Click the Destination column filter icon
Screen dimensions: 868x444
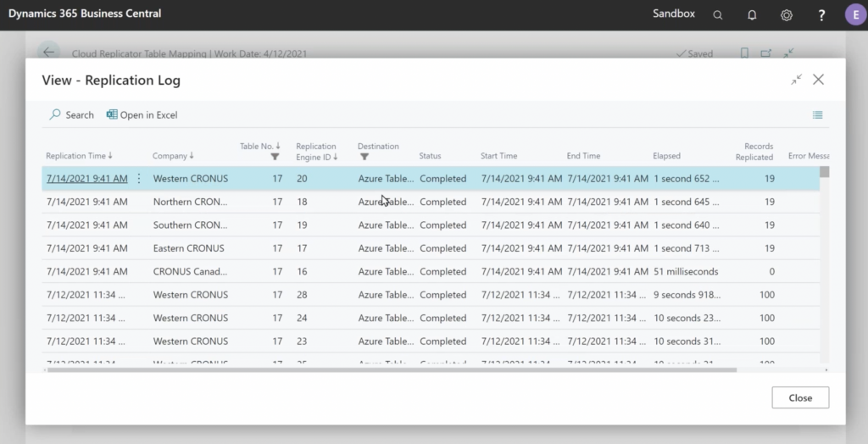364,157
